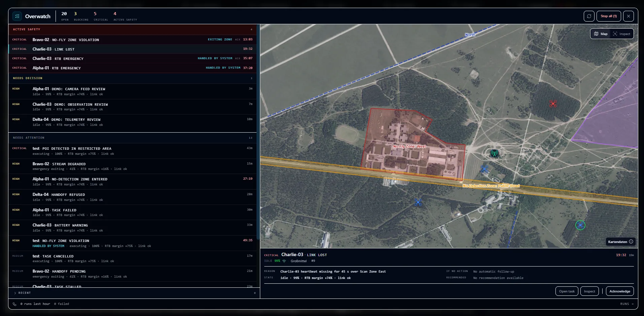Open the RUNS link
Screen dimensions: 644x316
click(627, 304)
